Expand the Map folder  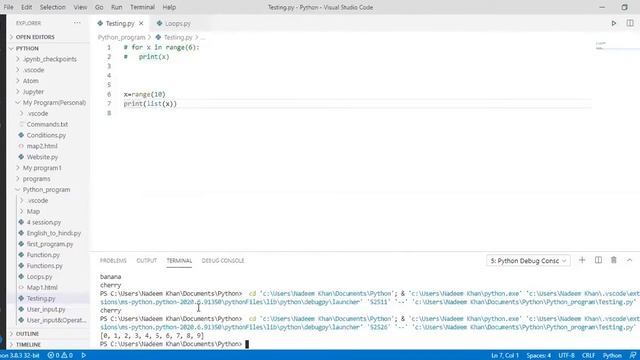tap(33, 211)
